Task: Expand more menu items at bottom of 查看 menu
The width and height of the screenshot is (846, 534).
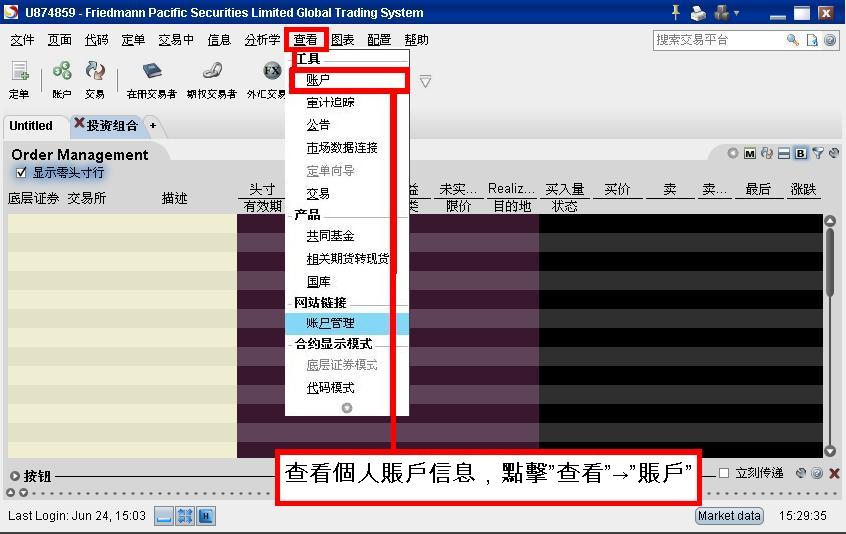Action: click(347, 408)
